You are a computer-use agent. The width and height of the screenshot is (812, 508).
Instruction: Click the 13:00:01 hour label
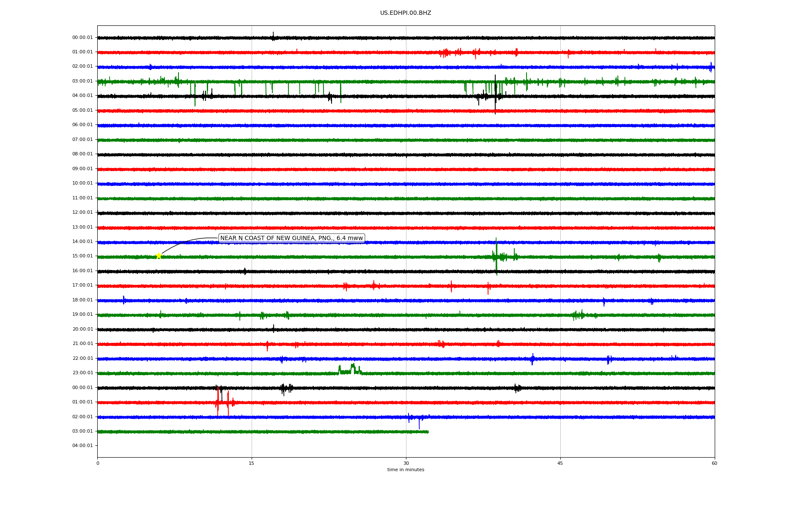82,227
